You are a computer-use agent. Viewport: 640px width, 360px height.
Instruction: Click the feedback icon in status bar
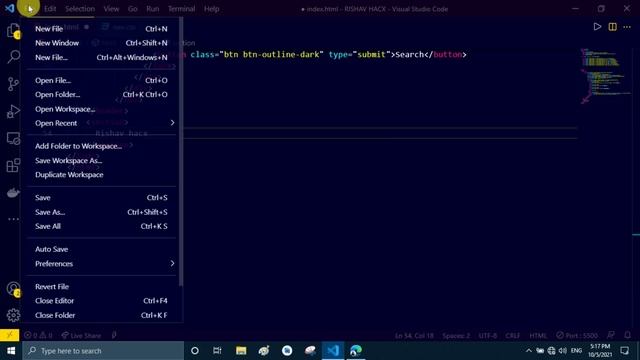tap(611, 335)
